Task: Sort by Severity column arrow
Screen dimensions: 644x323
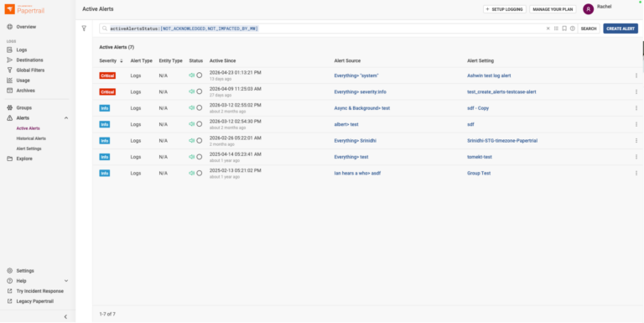Action: 121,60
